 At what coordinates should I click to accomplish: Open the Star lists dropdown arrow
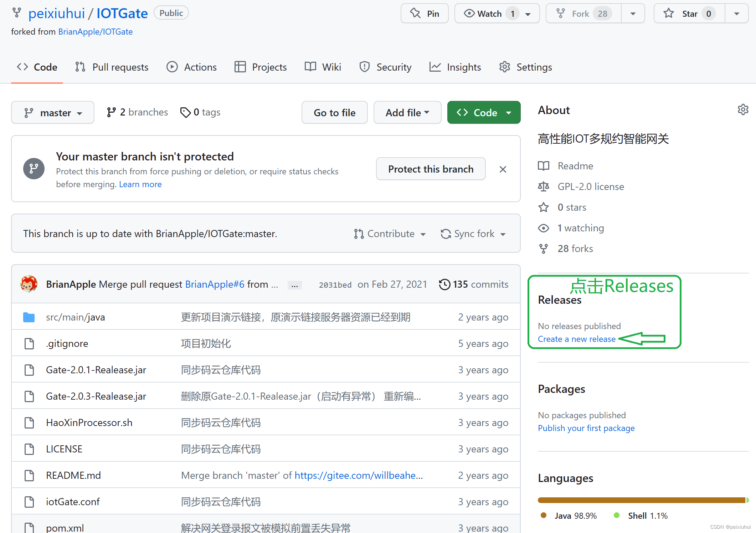tap(736, 14)
